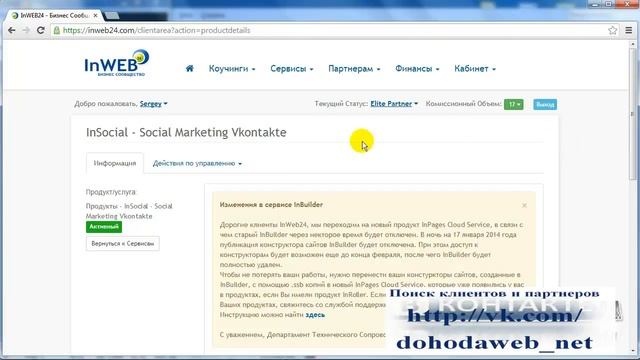
Task: Expand the Sergey user dropdown
Action: point(153,104)
